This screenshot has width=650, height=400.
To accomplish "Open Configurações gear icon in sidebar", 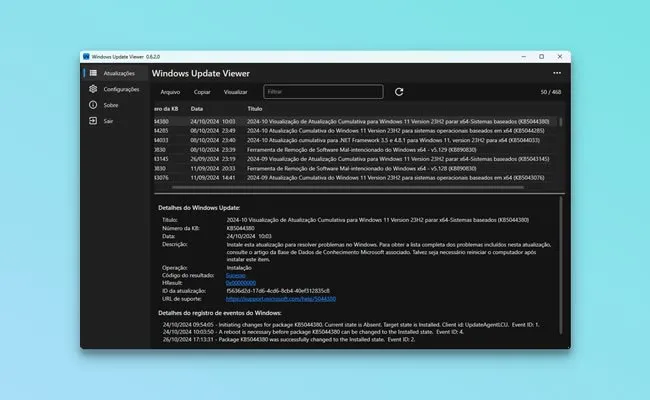I will point(92,89).
